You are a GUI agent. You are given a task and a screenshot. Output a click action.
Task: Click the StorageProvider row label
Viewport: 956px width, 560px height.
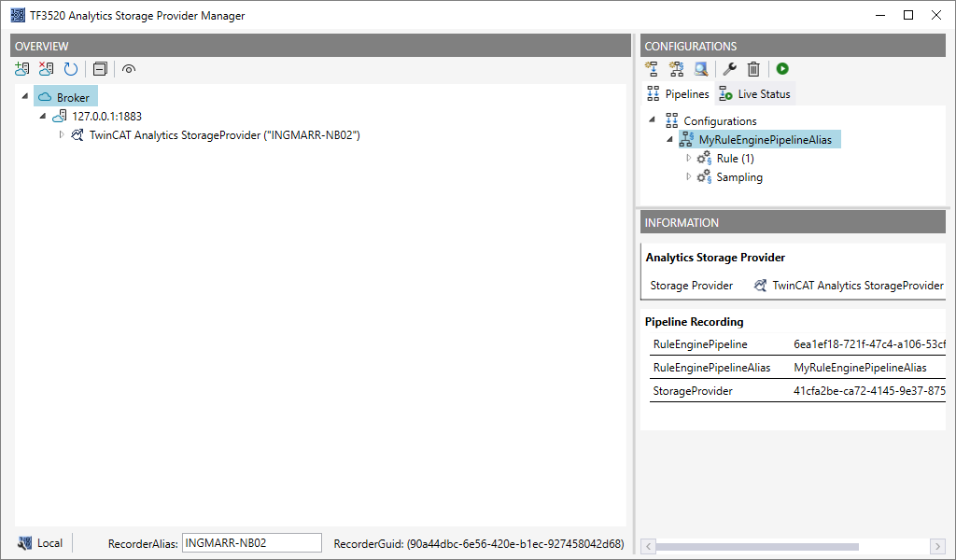click(x=693, y=391)
